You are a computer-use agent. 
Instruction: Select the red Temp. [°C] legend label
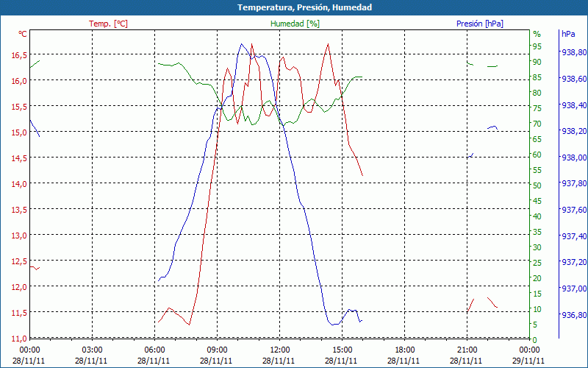[108, 24]
